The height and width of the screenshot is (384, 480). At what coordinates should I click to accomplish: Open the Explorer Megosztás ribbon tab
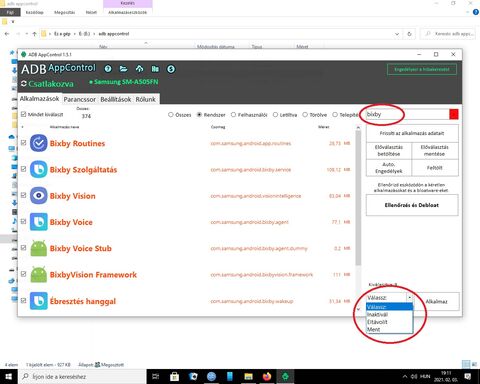[65, 12]
